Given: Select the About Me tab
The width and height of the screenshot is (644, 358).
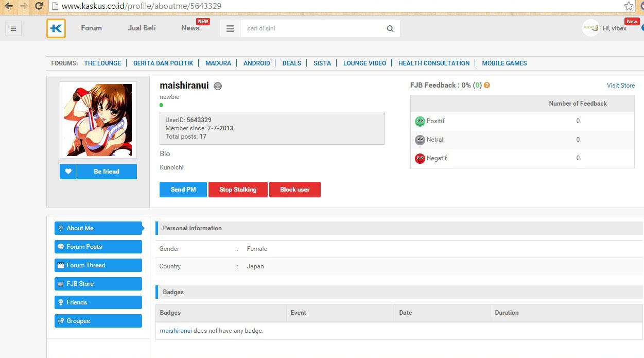Looking at the screenshot, I should coord(98,228).
